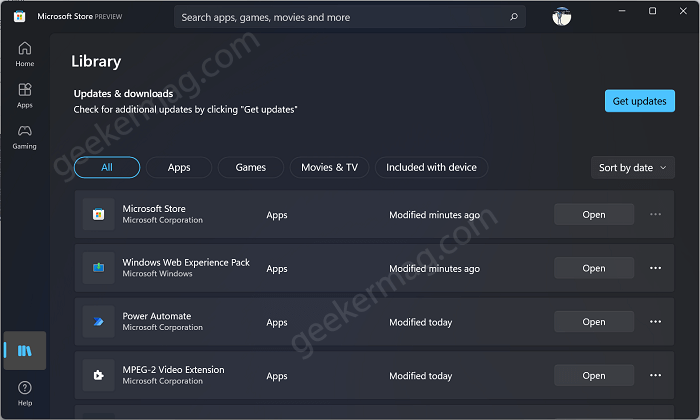Open Windows Web Experience Pack
This screenshot has width=700, height=420.
pyautogui.click(x=594, y=268)
